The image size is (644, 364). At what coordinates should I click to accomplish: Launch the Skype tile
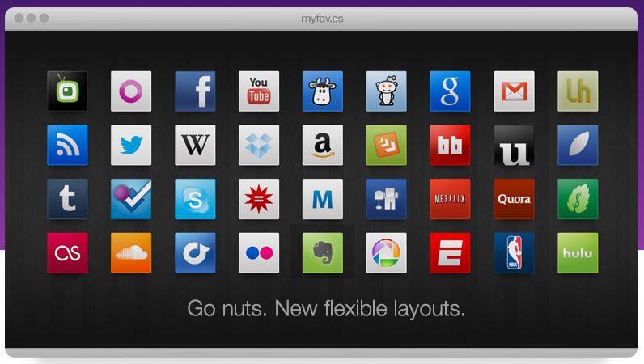coord(195,199)
